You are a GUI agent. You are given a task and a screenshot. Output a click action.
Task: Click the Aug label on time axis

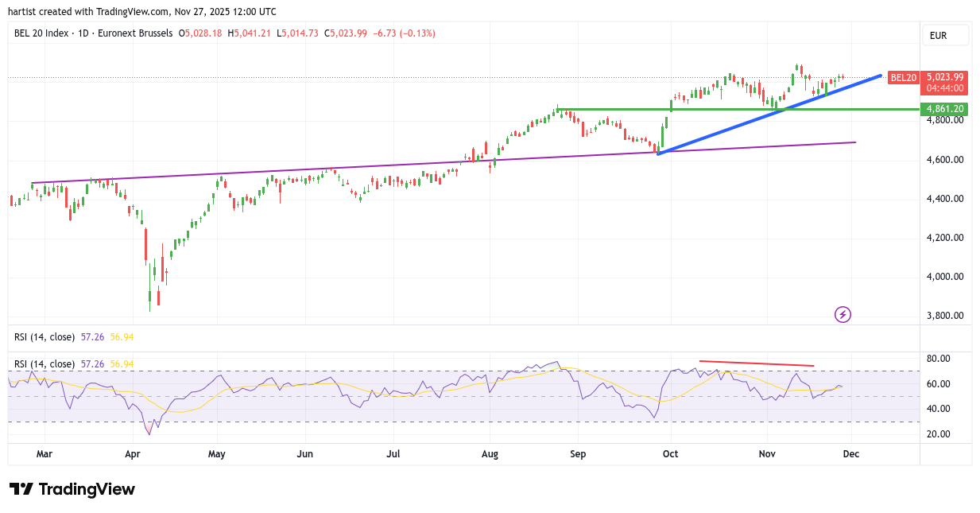[x=490, y=454]
